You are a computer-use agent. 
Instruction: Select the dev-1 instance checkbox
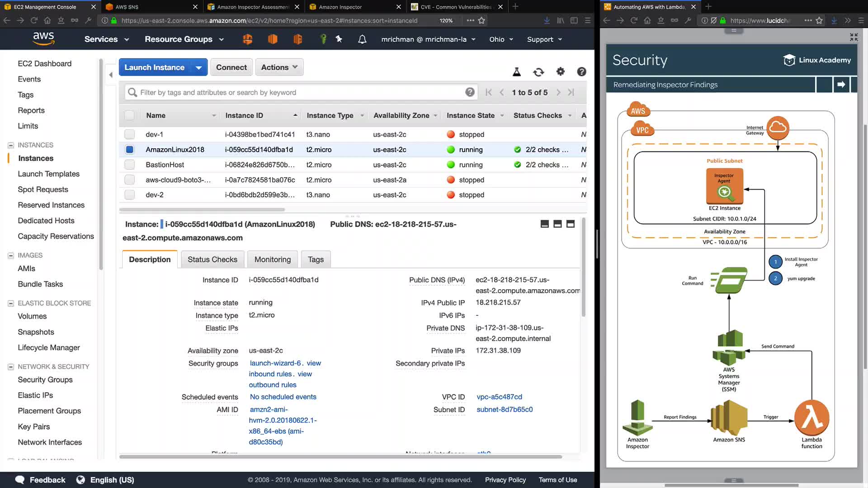[130, 134]
